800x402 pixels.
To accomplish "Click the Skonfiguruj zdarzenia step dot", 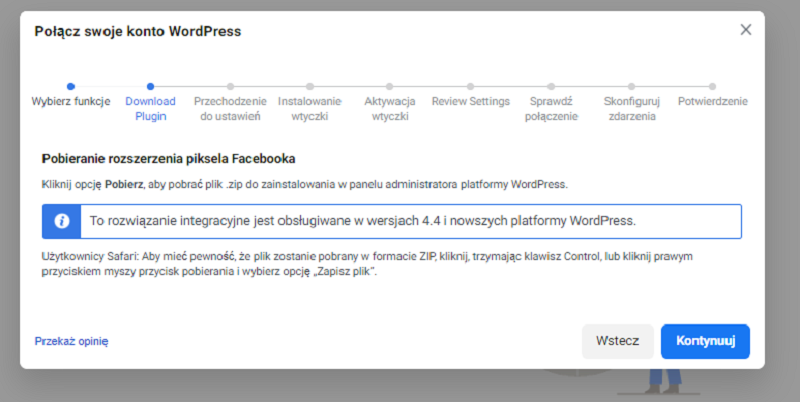I will (632, 86).
